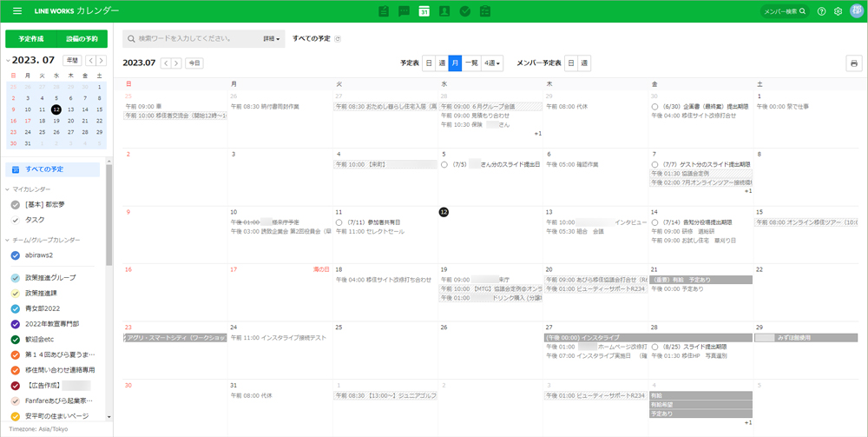Open the settings gear icon
868x437 pixels.
pyautogui.click(x=838, y=11)
